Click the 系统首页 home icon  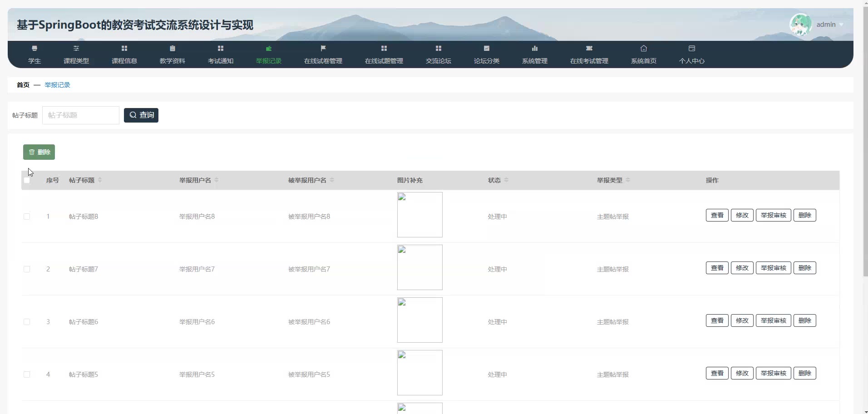click(644, 48)
